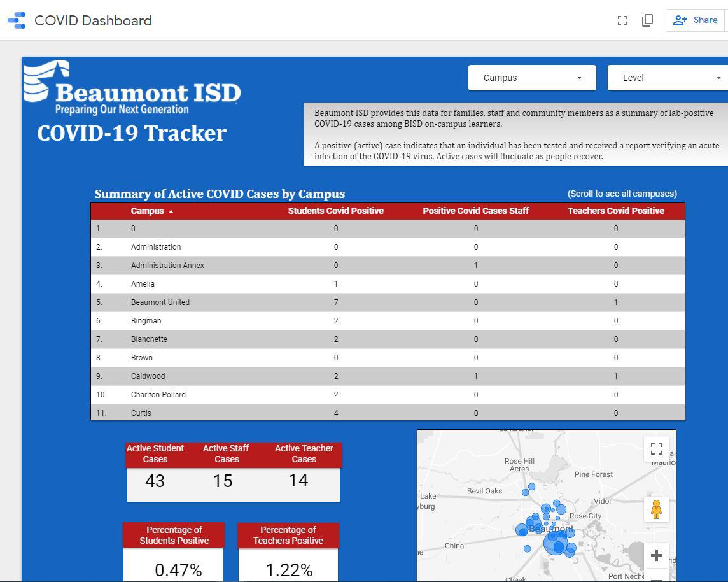
Task: Click the Active Staff Cases value 15
Action: tap(222, 481)
